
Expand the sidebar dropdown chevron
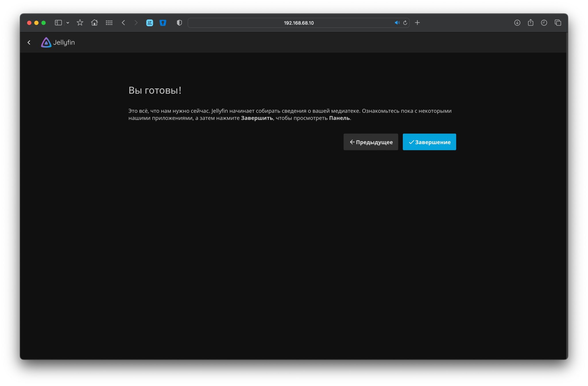68,23
